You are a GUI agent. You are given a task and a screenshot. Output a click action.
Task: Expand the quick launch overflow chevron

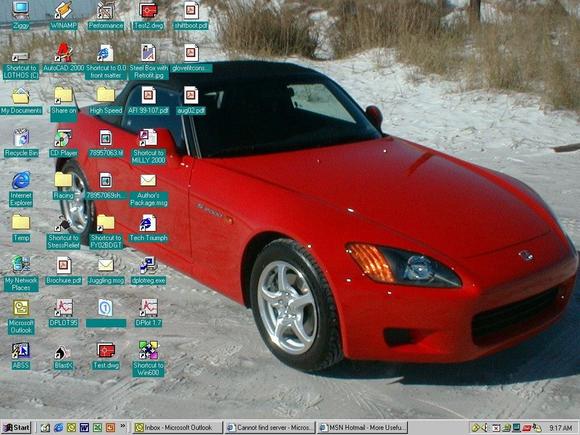tap(123, 426)
